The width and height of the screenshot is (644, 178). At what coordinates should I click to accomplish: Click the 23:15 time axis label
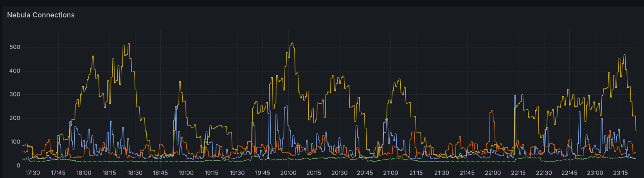[x=620, y=173]
